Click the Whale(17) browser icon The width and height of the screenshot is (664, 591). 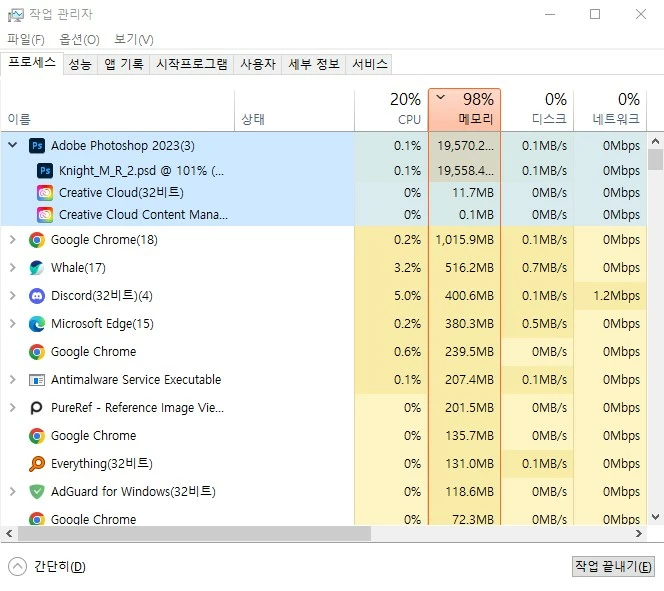[x=37, y=268]
